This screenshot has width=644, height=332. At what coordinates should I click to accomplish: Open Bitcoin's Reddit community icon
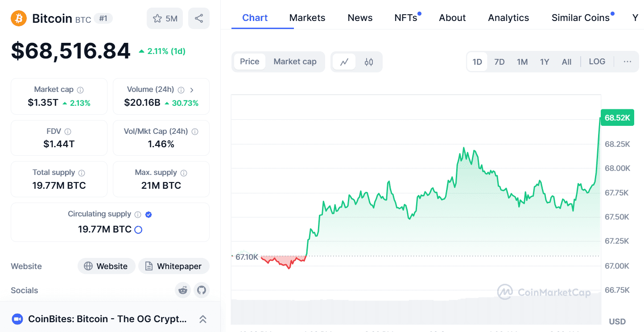[183, 290]
